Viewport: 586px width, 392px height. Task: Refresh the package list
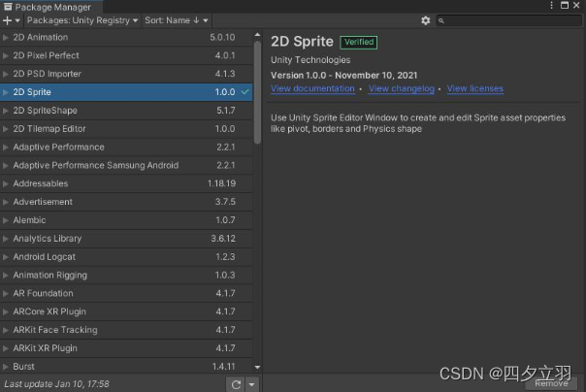[x=236, y=384]
